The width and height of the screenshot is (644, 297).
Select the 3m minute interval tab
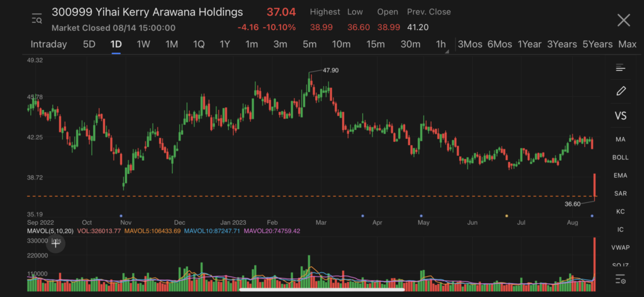pyautogui.click(x=280, y=45)
